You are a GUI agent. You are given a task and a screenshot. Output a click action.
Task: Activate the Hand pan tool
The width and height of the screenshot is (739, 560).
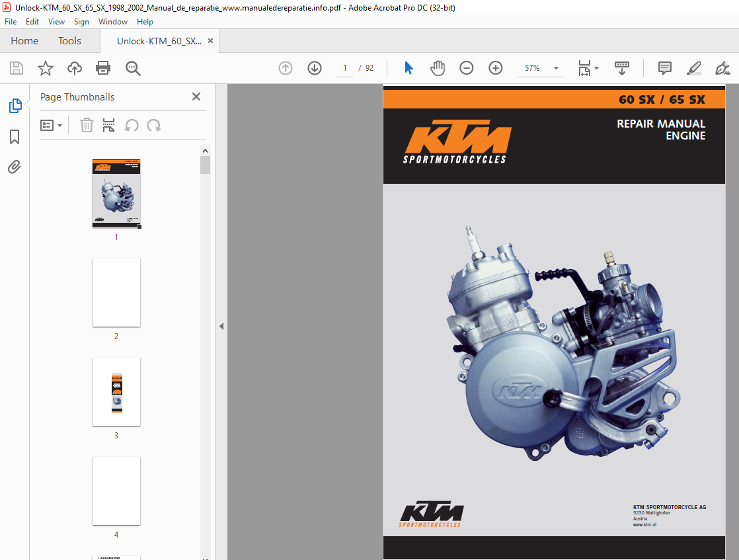tap(438, 68)
